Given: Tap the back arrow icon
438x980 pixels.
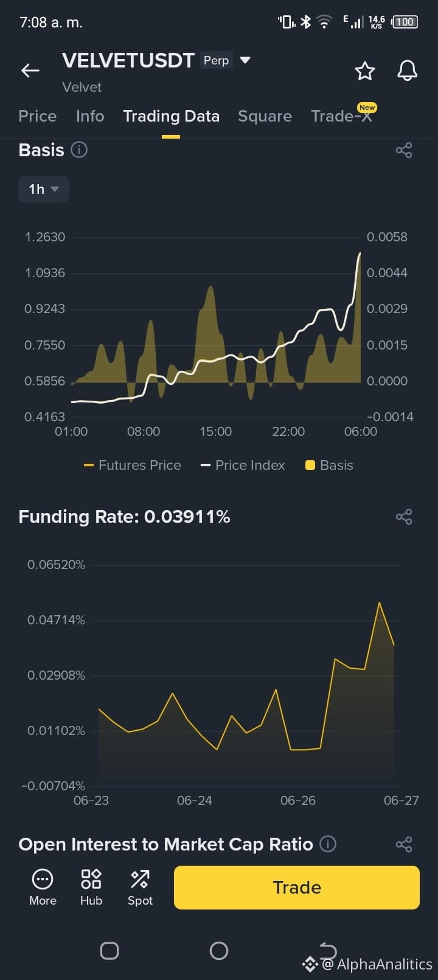Looking at the screenshot, I should click(30, 71).
